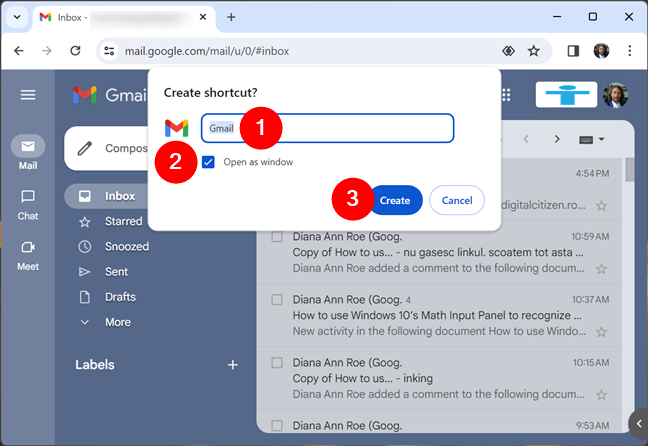The height and width of the screenshot is (446, 648).
Task: Open the tab search dropdown arrow
Action: tap(17, 17)
